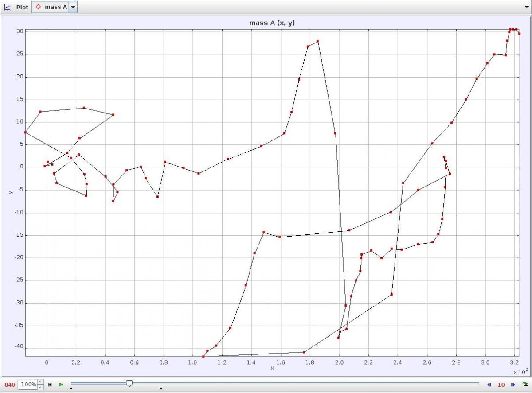Click the Plot view label
Image resolution: width=532 pixels, height=393 pixels.
click(22, 7)
